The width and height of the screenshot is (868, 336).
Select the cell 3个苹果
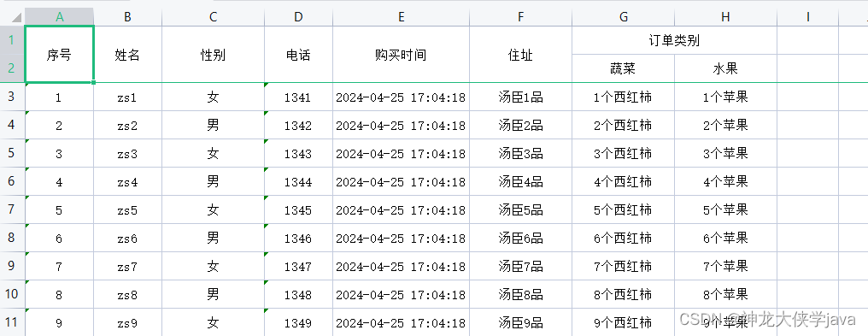725,154
